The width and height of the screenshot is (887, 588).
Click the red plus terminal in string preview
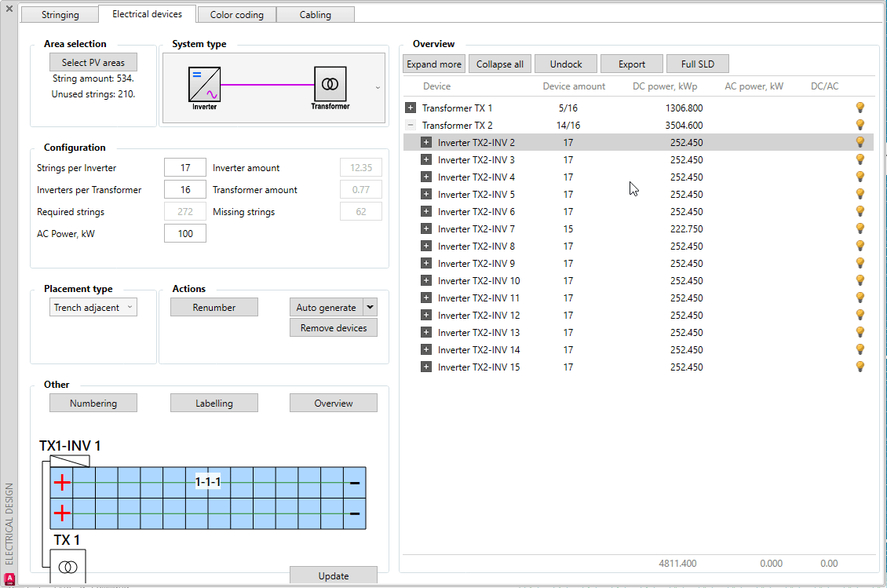[62, 483]
